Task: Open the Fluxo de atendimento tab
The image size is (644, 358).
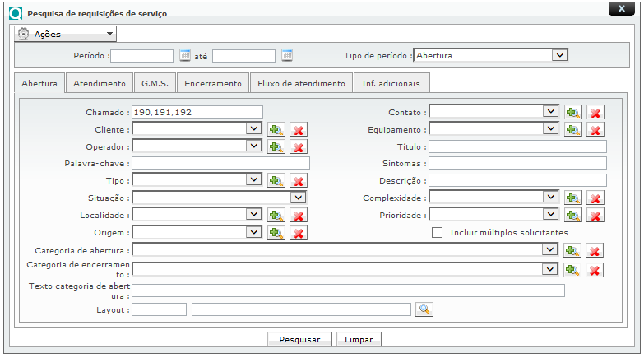Action: (x=301, y=83)
